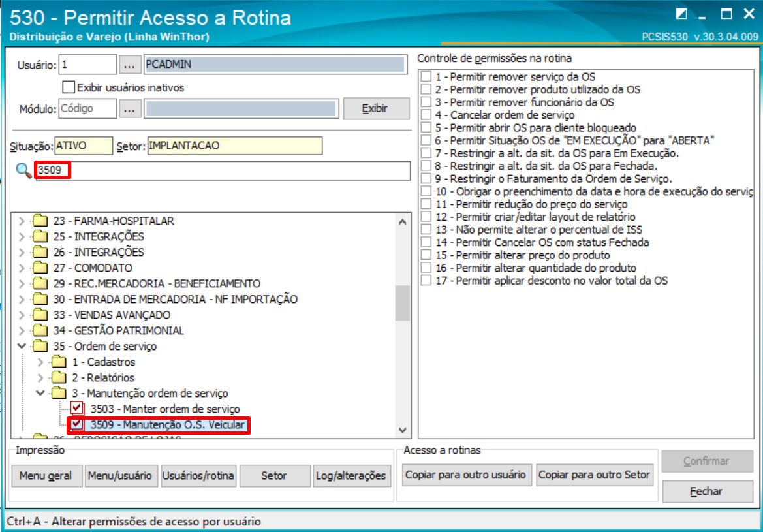The height and width of the screenshot is (532, 763).
Task: Uncheck 3503 - Manter ordem de serviço
Action: 77,409
